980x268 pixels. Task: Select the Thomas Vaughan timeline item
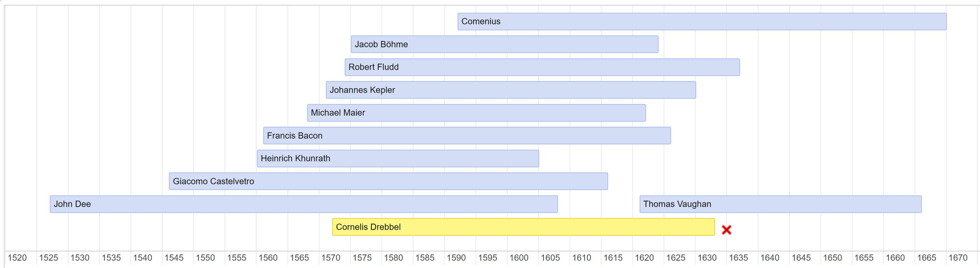(780, 204)
